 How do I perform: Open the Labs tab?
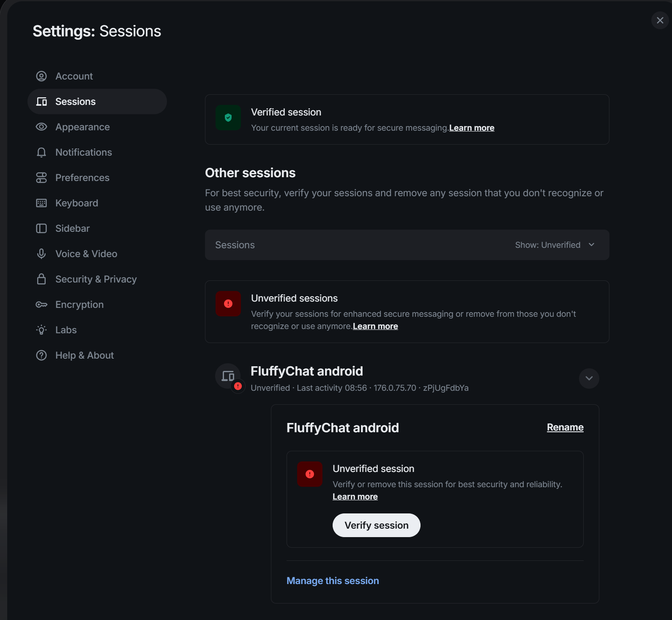coord(97,330)
